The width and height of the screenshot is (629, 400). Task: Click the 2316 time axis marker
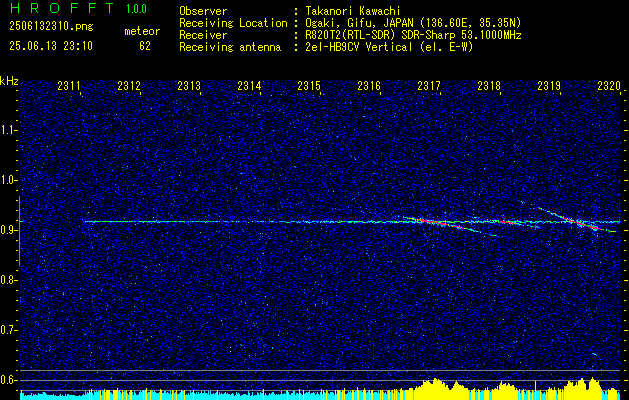click(369, 85)
